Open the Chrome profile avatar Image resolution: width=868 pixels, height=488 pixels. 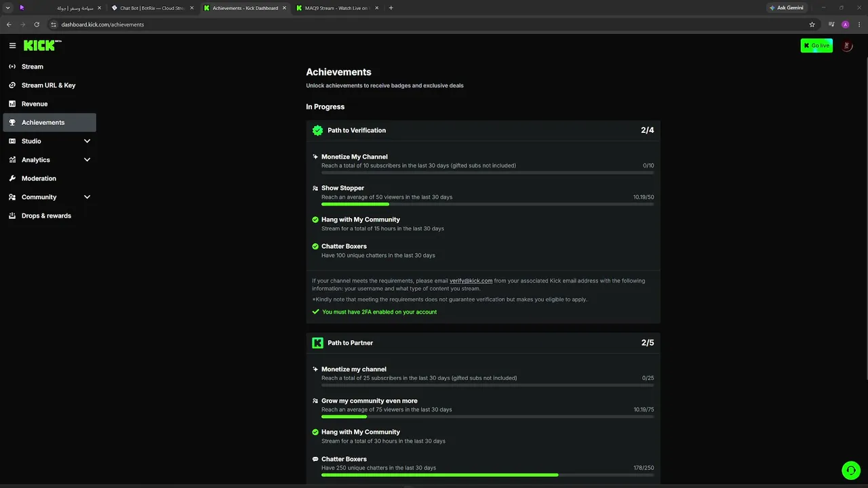pos(845,24)
